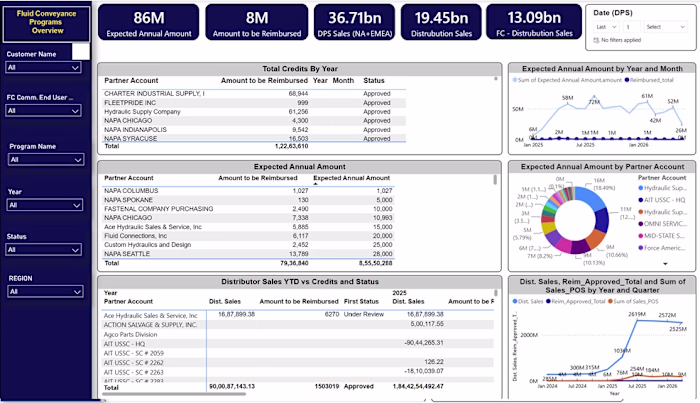Select the 13.09bn FC - Distrubution Sales card
This screenshot has width=700, height=403.
tap(534, 22)
